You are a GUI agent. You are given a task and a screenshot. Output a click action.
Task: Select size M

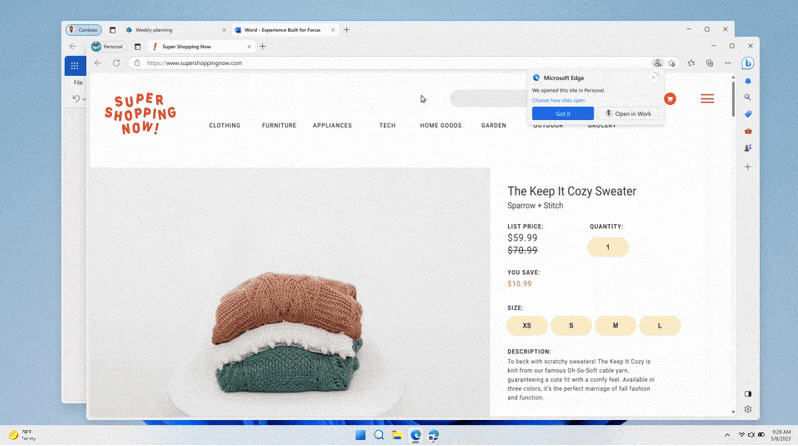(615, 325)
